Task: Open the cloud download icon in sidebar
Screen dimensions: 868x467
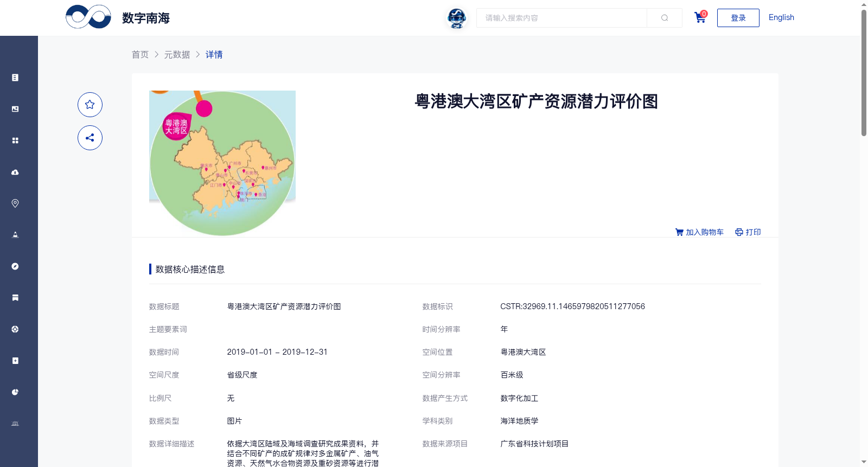Action: click(15, 172)
